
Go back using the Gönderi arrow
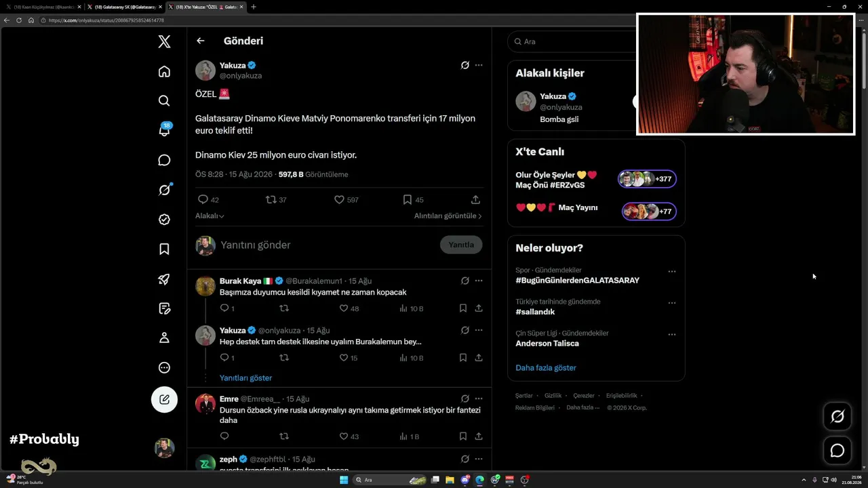(201, 41)
